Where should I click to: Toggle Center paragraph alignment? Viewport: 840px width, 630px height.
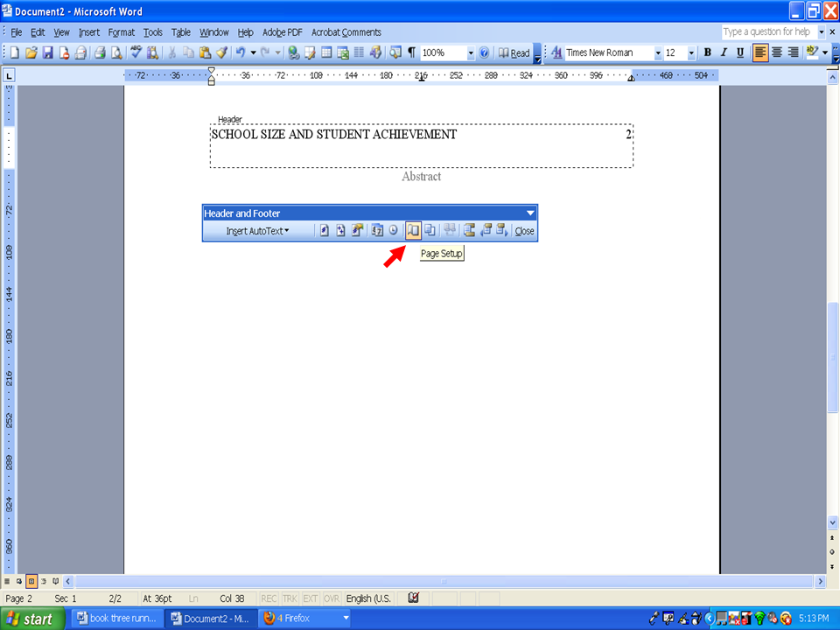777,52
